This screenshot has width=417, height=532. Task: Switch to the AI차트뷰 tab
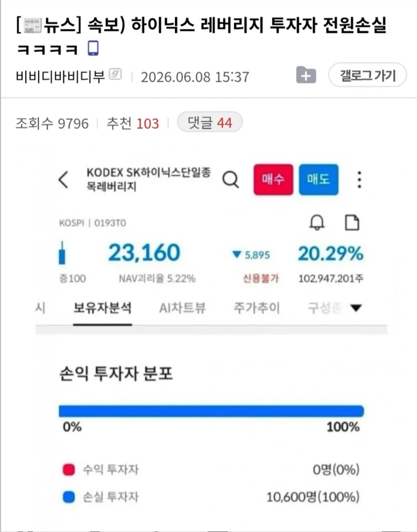(183, 308)
